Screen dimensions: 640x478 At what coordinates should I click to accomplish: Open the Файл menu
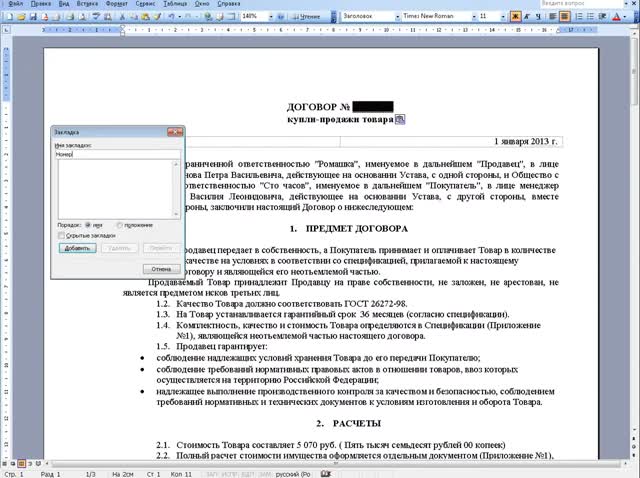tap(15, 4)
